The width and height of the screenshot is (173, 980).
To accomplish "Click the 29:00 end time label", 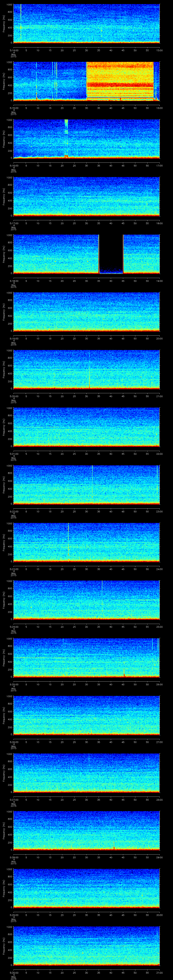I will click(159, 857).
